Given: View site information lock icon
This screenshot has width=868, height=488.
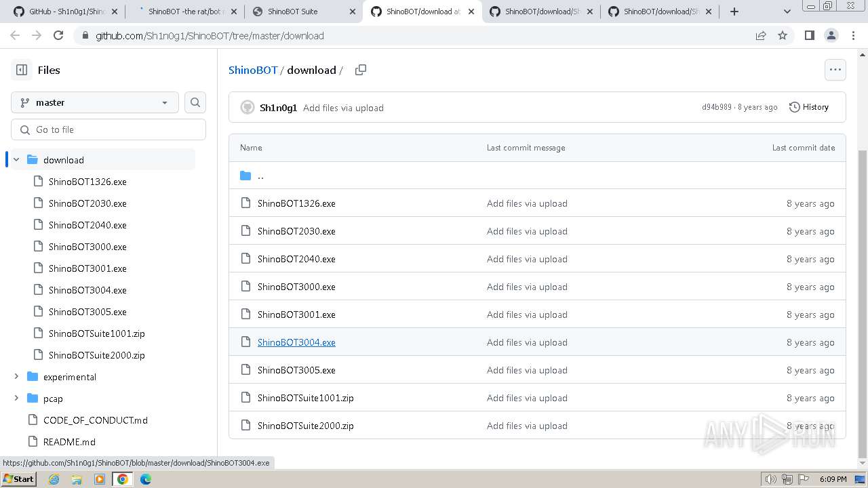Looking at the screenshot, I should (85, 35).
